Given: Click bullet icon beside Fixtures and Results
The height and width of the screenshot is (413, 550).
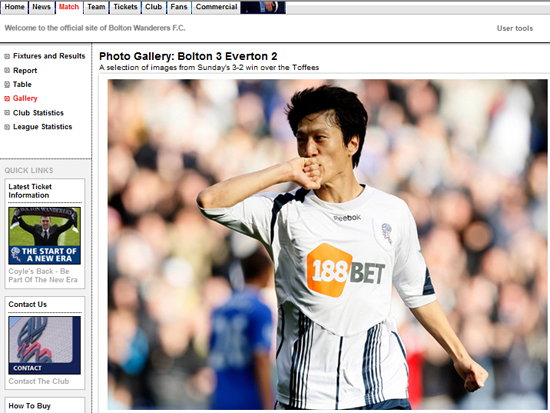Looking at the screenshot, I should coord(7,56).
